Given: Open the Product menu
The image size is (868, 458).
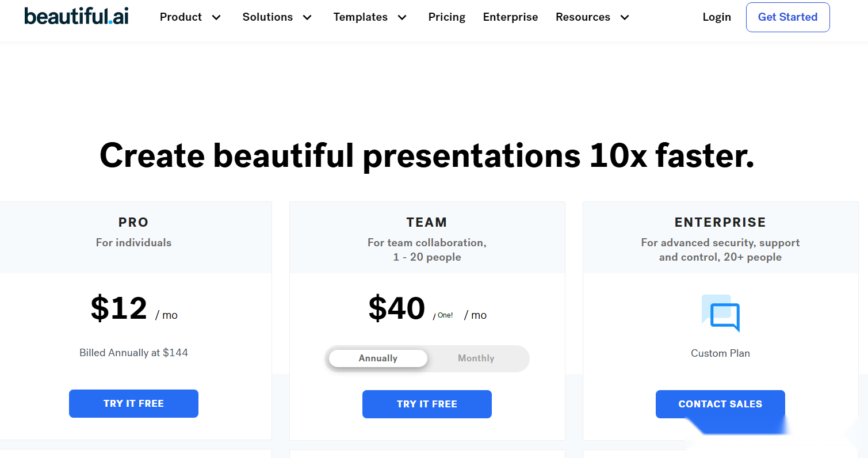Looking at the screenshot, I should (181, 17).
